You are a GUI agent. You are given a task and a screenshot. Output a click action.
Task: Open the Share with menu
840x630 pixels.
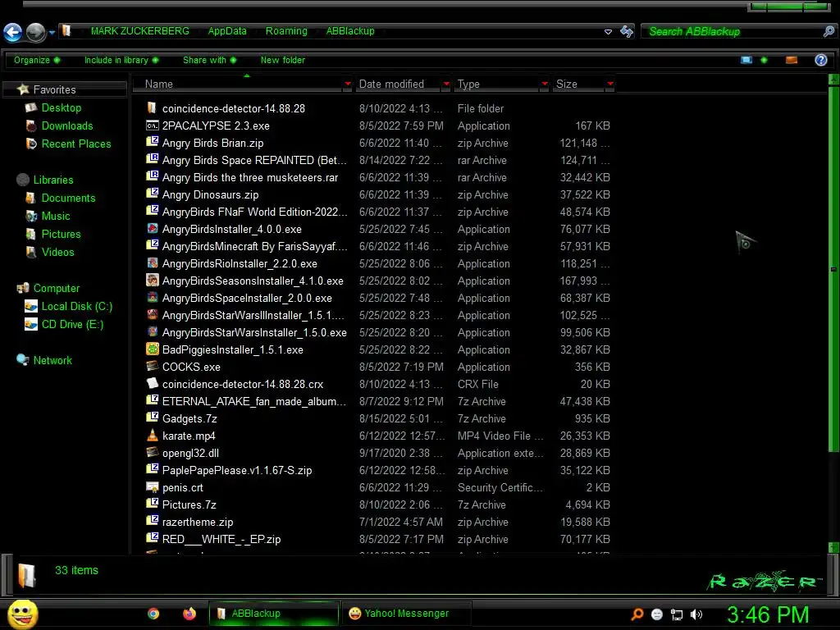click(x=209, y=60)
